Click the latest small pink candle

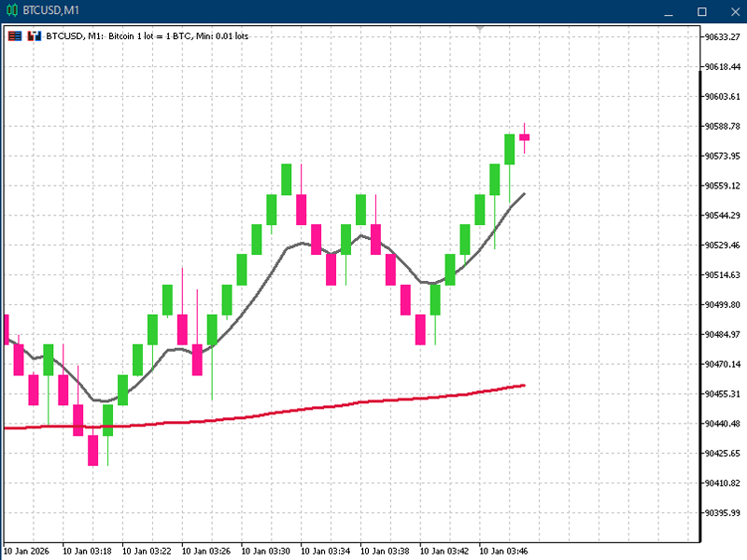[525, 137]
